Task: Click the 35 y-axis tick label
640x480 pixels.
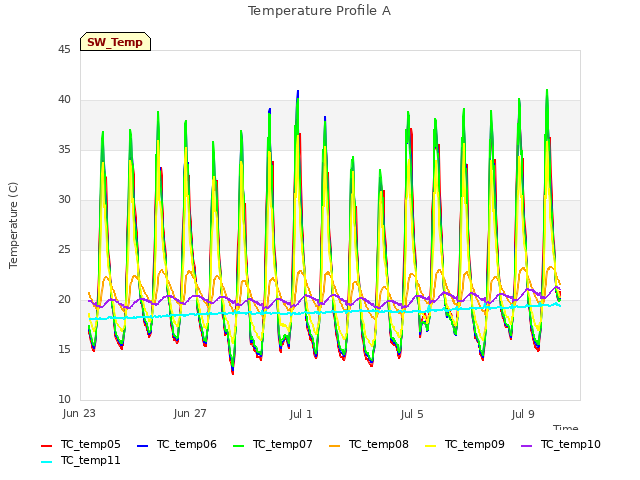Action: click(64, 150)
